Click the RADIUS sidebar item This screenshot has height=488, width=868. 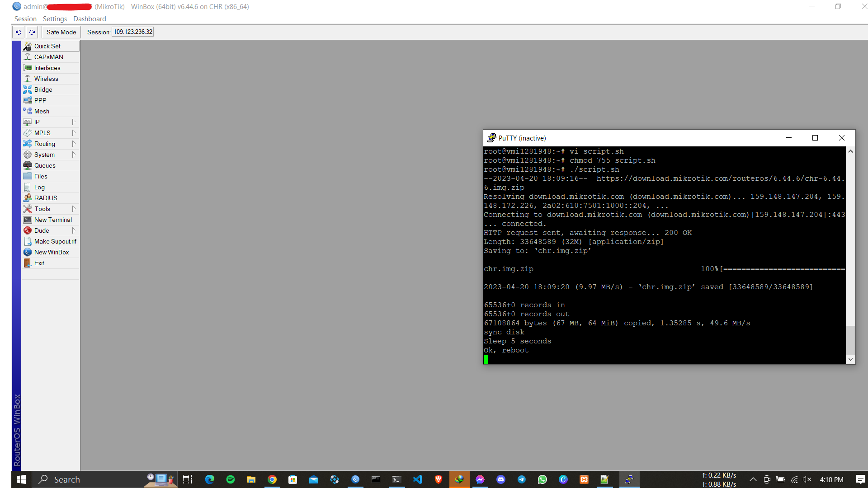point(46,198)
